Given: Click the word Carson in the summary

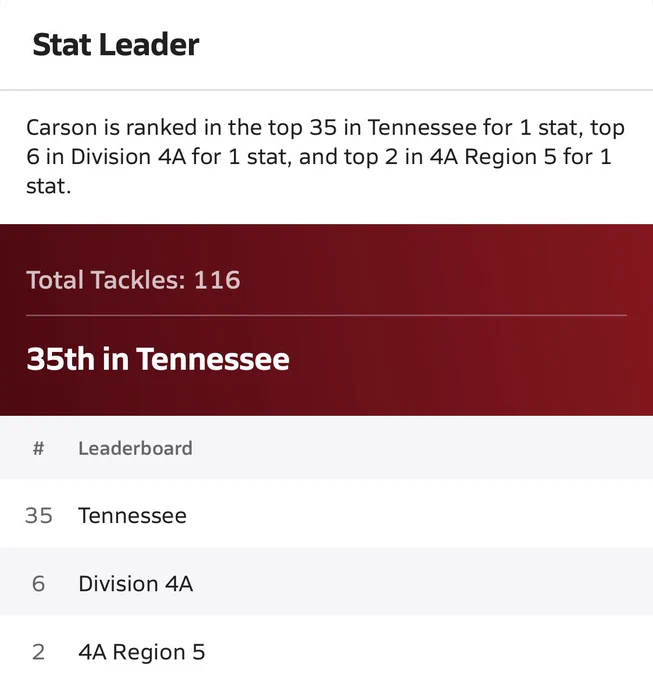Looking at the screenshot, I should click(62, 128).
